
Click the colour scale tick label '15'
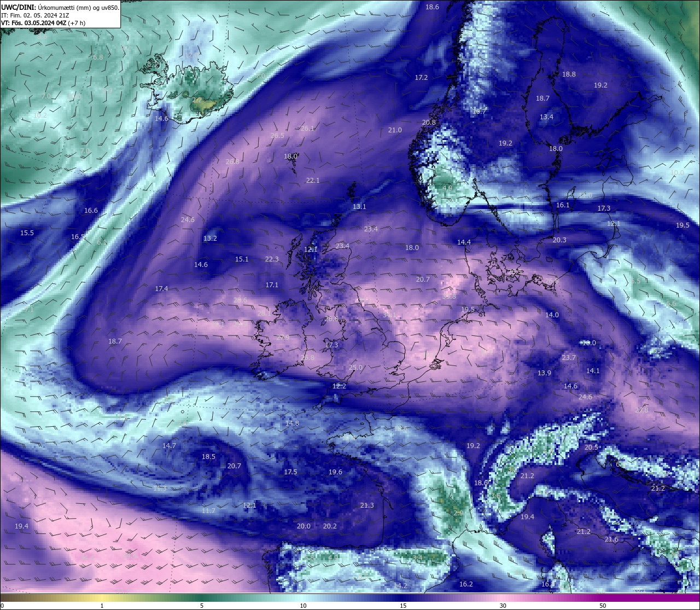click(403, 606)
